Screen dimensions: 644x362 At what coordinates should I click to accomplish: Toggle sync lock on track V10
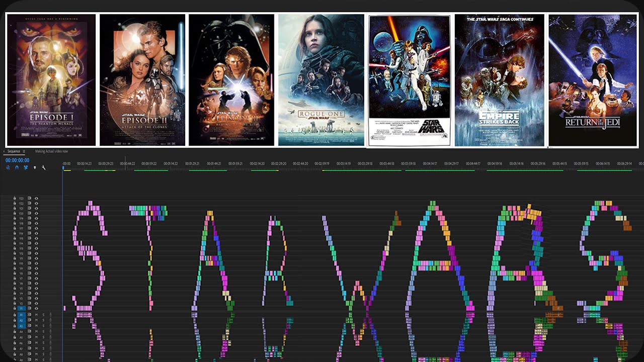[x=30, y=263]
